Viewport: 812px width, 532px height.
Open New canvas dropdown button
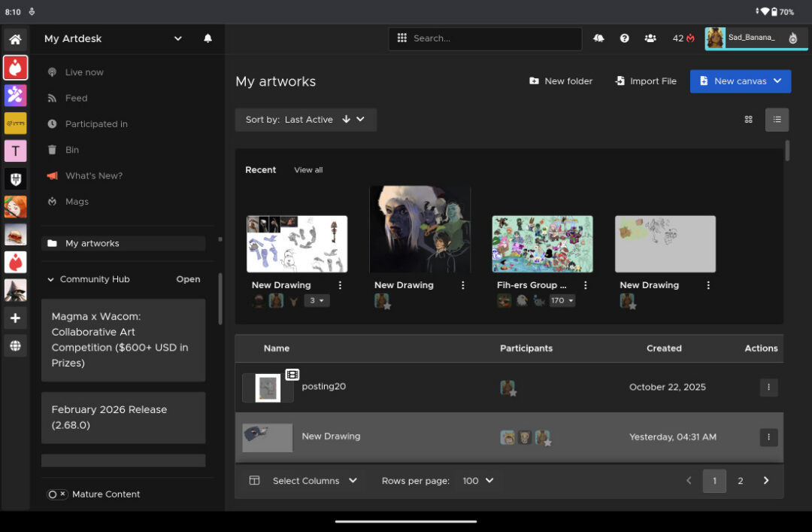(740, 81)
